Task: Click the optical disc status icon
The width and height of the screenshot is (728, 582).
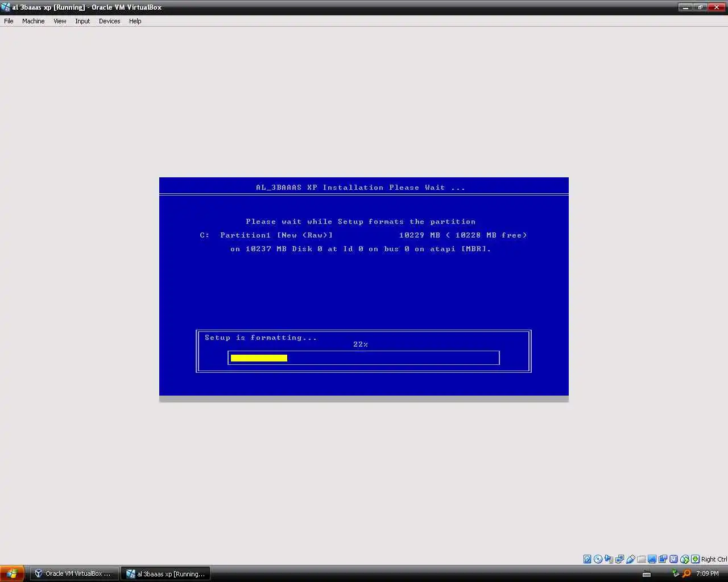Action: pyautogui.click(x=598, y=559)
